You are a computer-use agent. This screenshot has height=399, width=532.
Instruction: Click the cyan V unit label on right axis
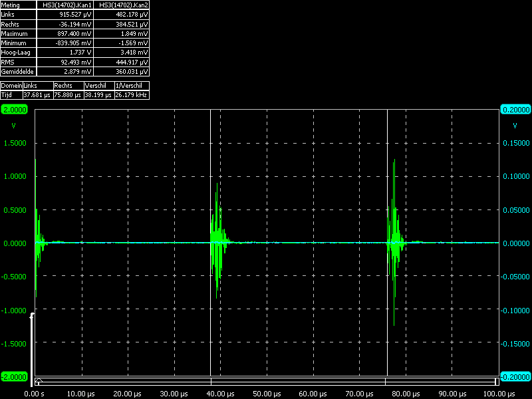pos(514,126)
